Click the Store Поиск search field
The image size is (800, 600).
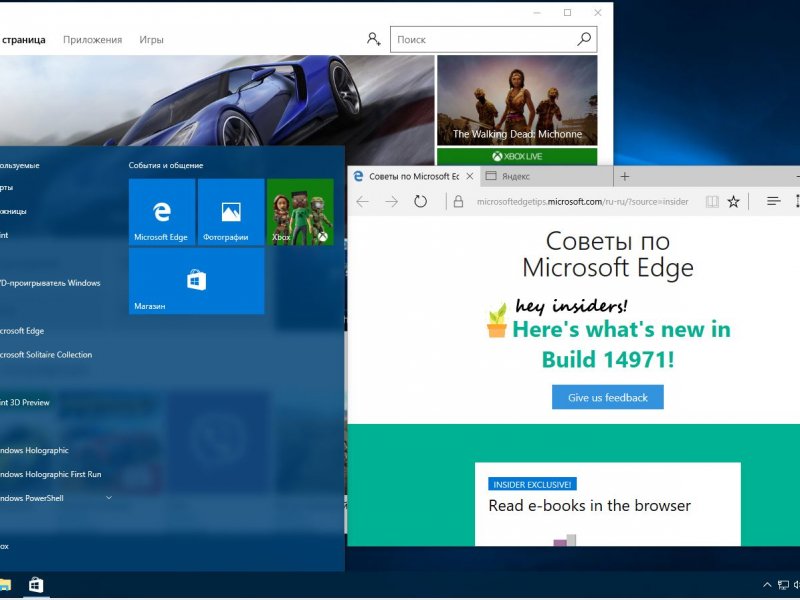[480, 39]
